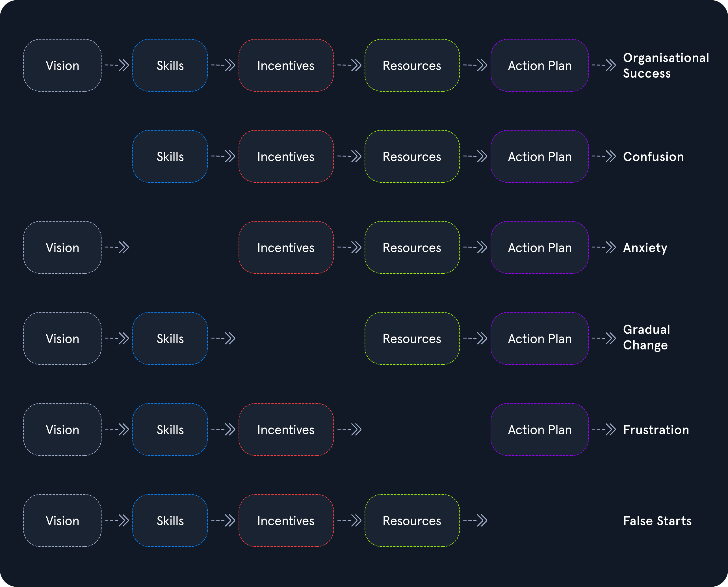
Task: Select the Incentives box in the Anxiety row
Action: tap(286, 247)
